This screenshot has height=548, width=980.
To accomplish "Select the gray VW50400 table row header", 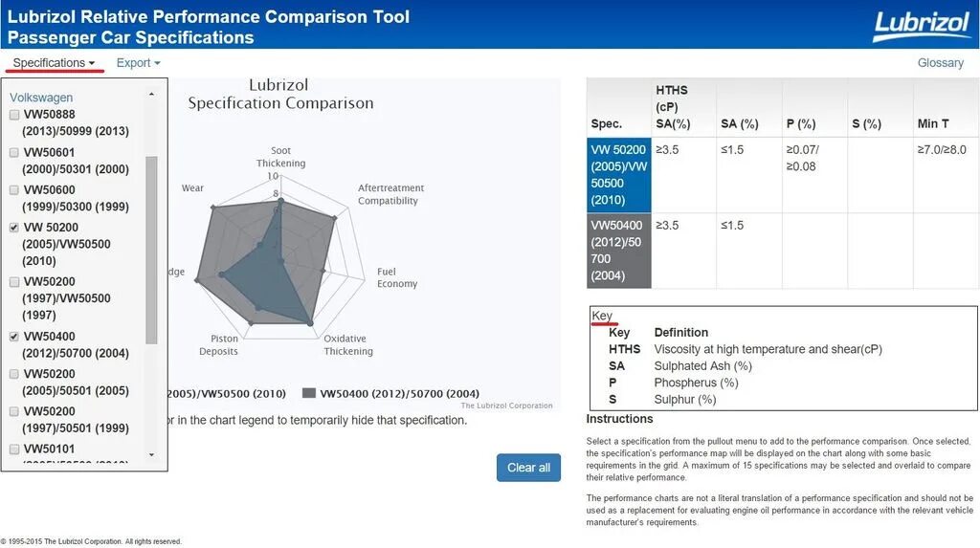I will point(619,251).
